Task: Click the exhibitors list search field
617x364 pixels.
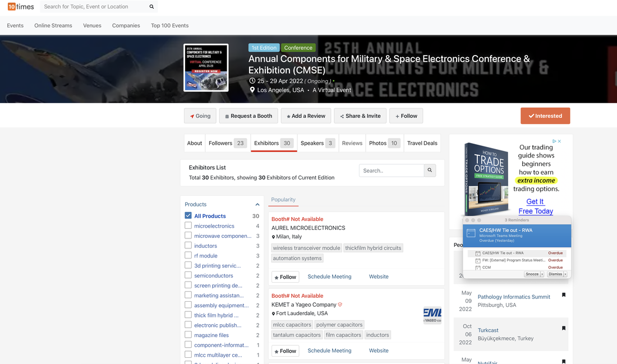Action: [392, 171]
